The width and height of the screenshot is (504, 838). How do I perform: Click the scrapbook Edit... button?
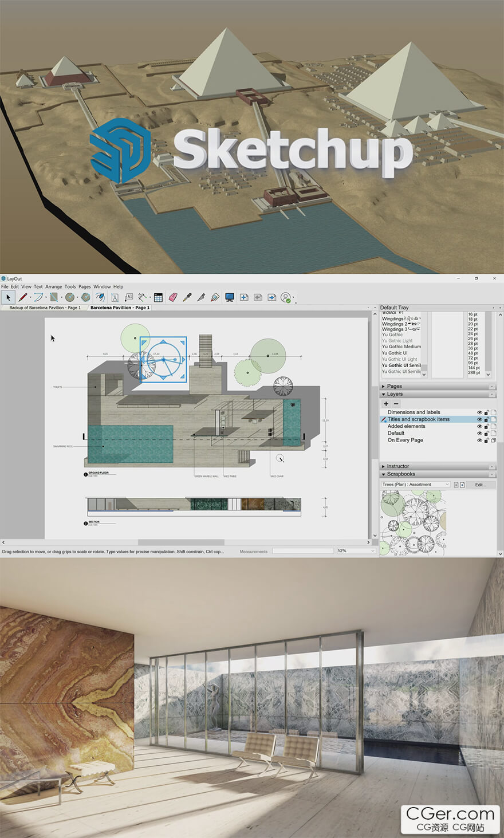click(480, 485)
